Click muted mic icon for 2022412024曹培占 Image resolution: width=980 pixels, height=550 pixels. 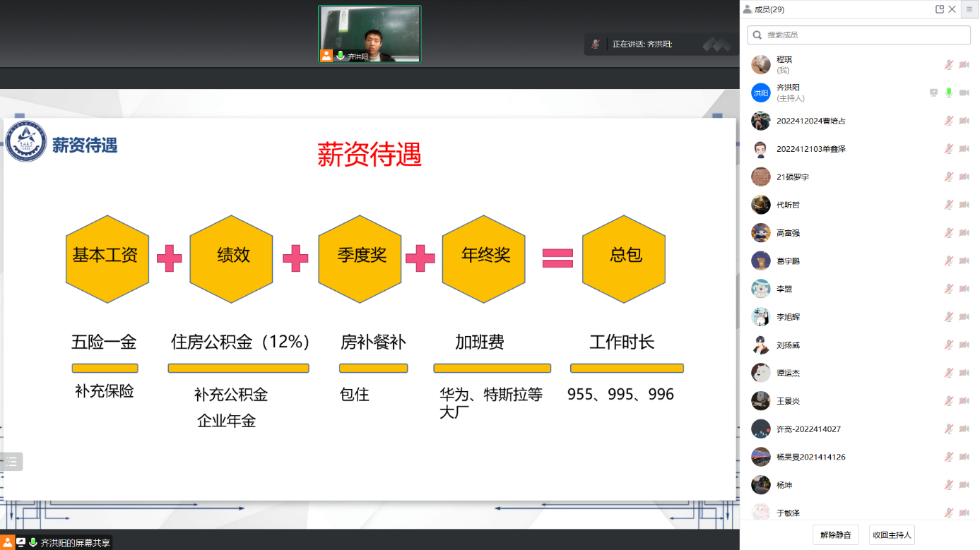(949, 121)
